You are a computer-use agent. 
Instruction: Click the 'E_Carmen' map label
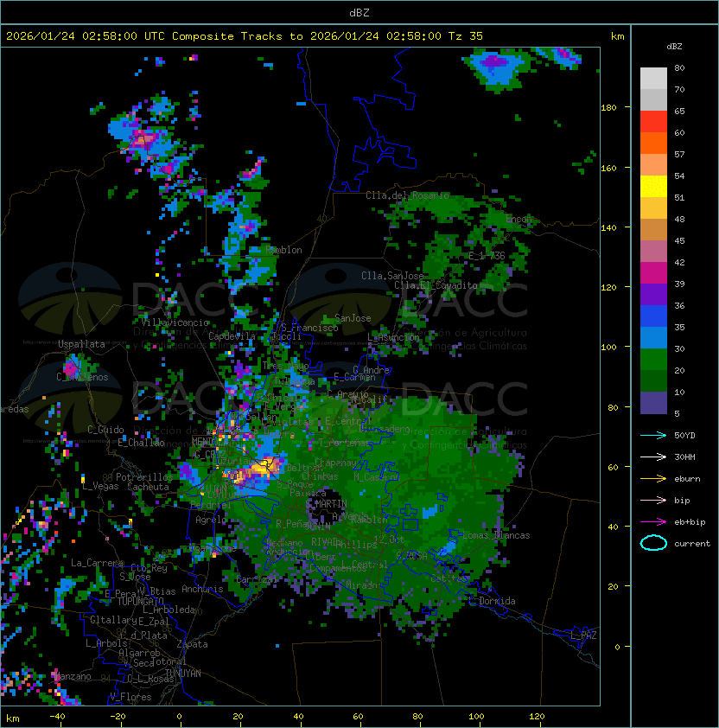click(354, 377)
